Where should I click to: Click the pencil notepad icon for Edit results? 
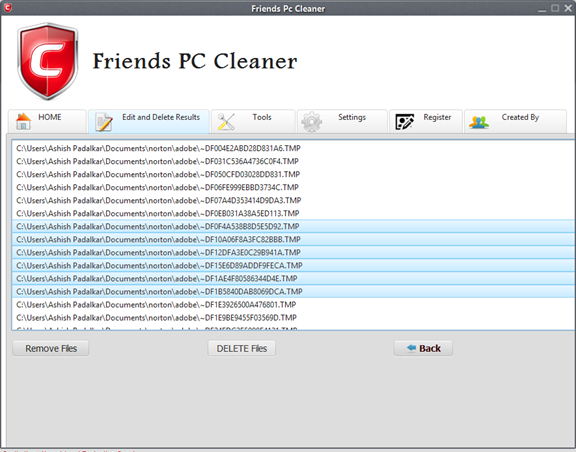104,122
